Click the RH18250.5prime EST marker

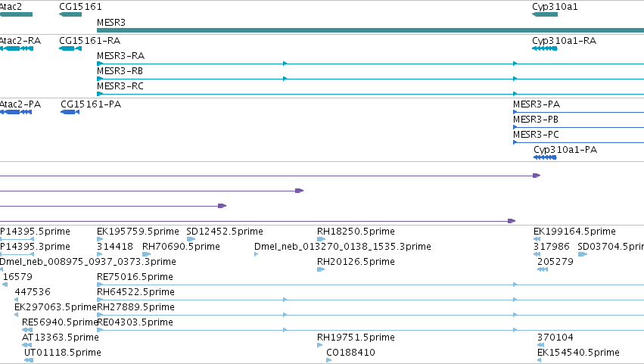point(321,239)
